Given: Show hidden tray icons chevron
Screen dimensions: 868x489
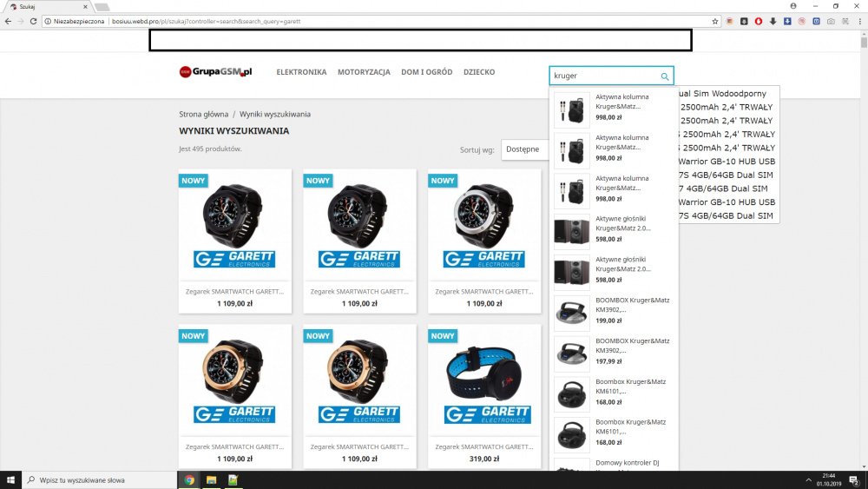Looking at the screenshot, I should tap(808, 480).
